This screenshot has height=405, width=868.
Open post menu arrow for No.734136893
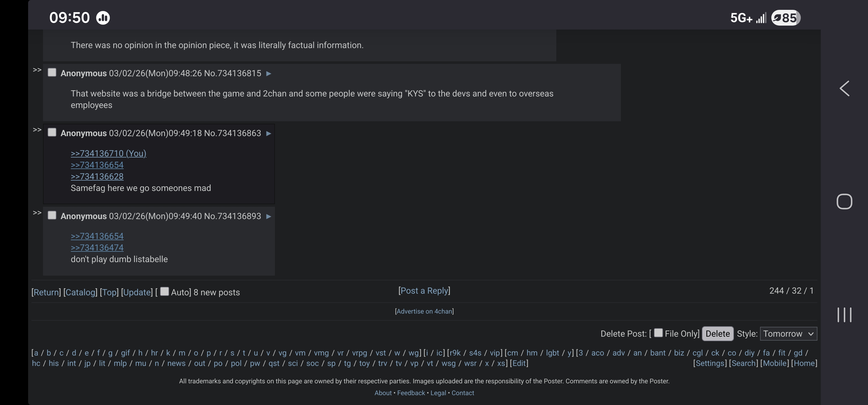(268, 217)
